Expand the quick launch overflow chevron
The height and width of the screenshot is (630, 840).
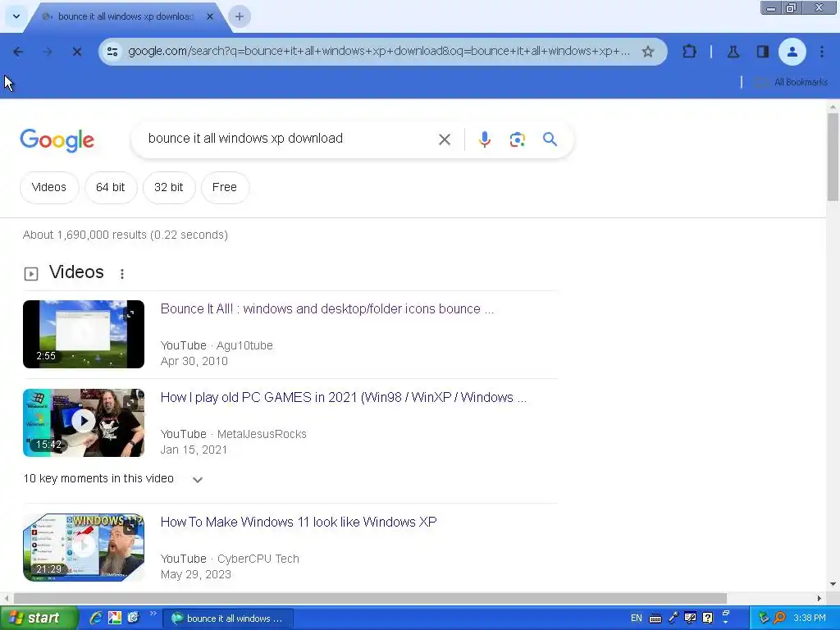tap(153, 614)
